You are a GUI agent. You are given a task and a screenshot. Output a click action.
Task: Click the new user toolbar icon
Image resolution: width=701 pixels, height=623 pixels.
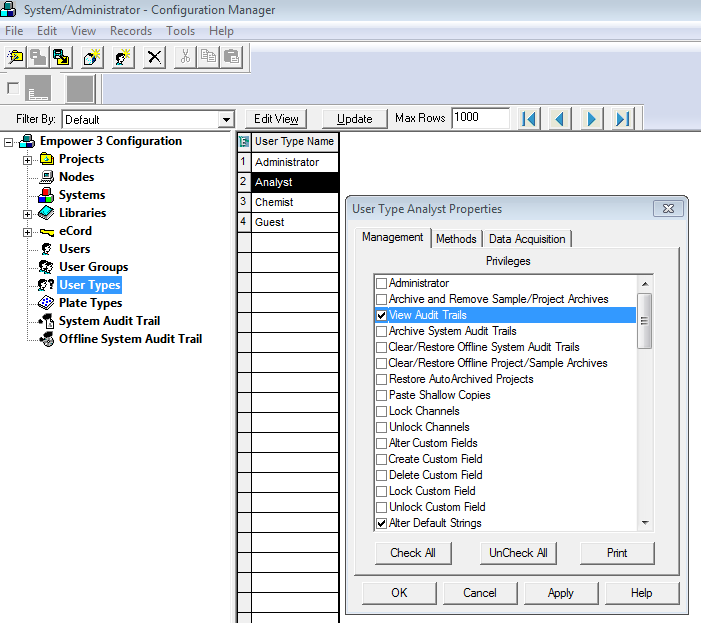tap(123, 57)
